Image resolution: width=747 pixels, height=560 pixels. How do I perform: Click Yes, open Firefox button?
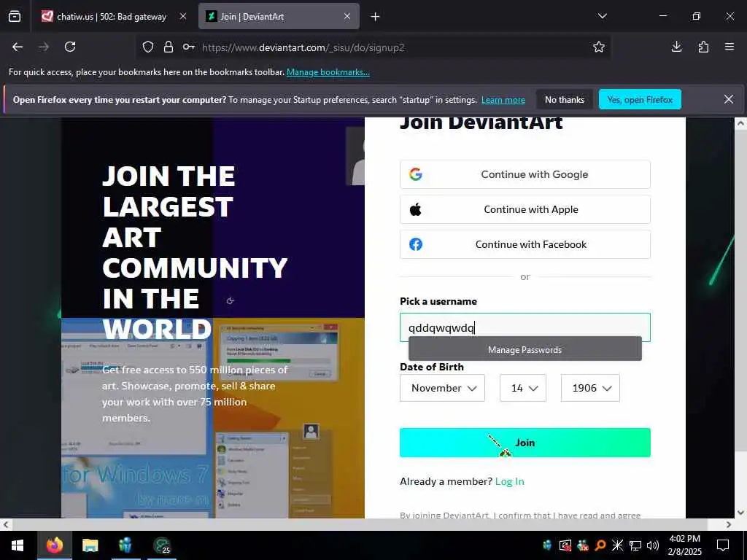pos(640,99)
